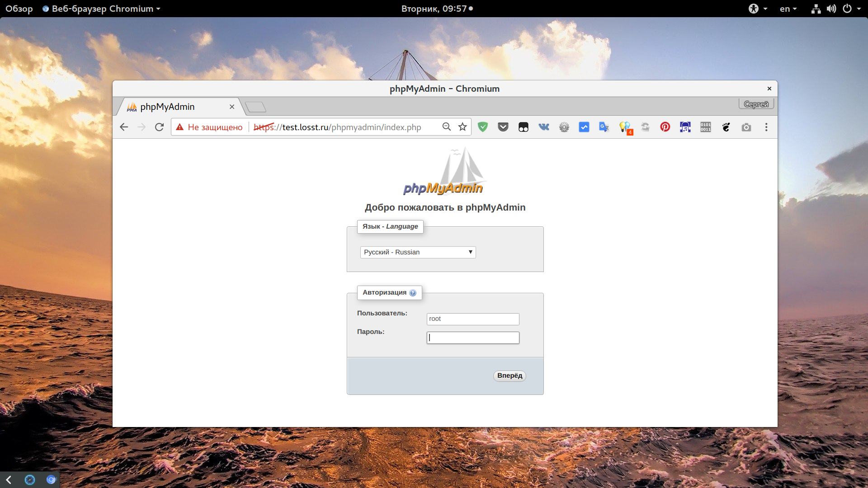Open the GNOME Shell integration footprint icon
Screen dimensions: 868x488
point(726,127)
